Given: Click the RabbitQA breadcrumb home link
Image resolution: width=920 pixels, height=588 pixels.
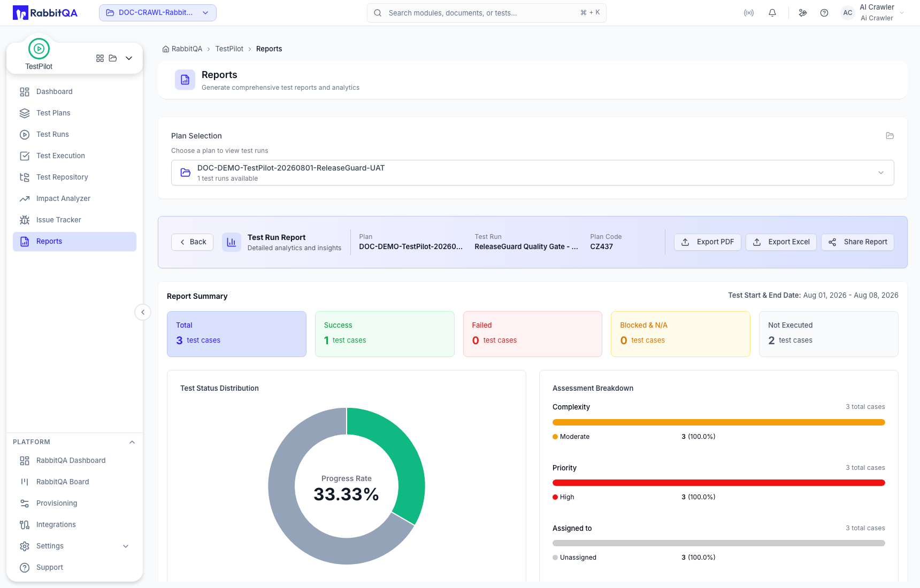Looking at the screenshot, I should [x=182, y=49].
